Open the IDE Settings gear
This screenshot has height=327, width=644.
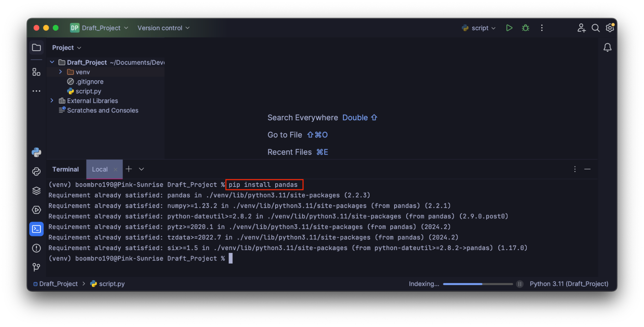pos(610,28)
